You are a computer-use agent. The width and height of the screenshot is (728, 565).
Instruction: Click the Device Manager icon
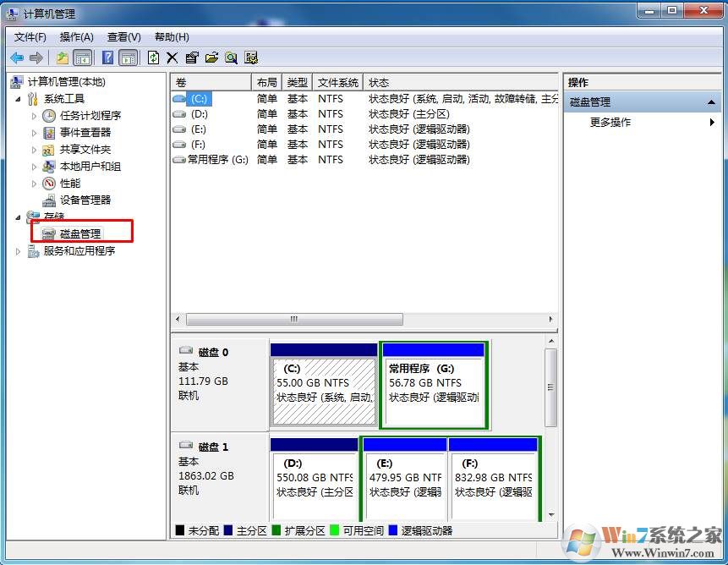[x=49, y=200]
